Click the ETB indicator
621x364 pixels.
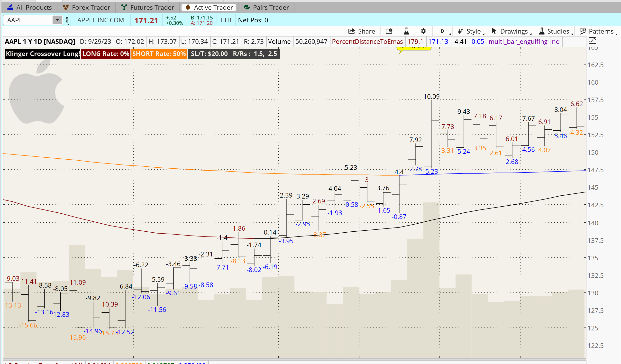226,20
